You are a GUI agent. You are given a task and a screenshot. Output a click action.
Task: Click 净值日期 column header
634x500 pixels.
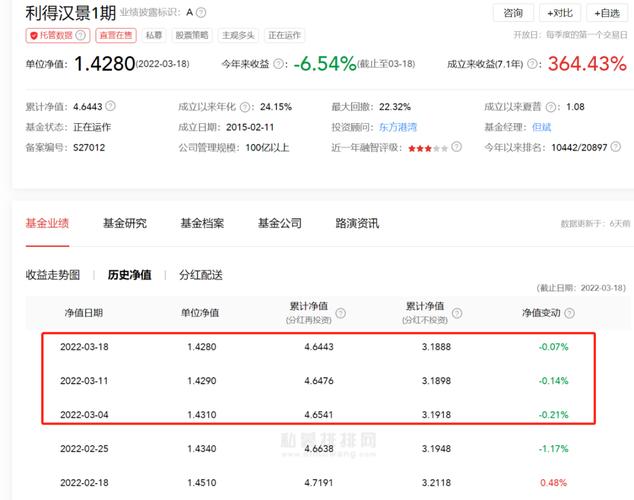pos(84,313)
